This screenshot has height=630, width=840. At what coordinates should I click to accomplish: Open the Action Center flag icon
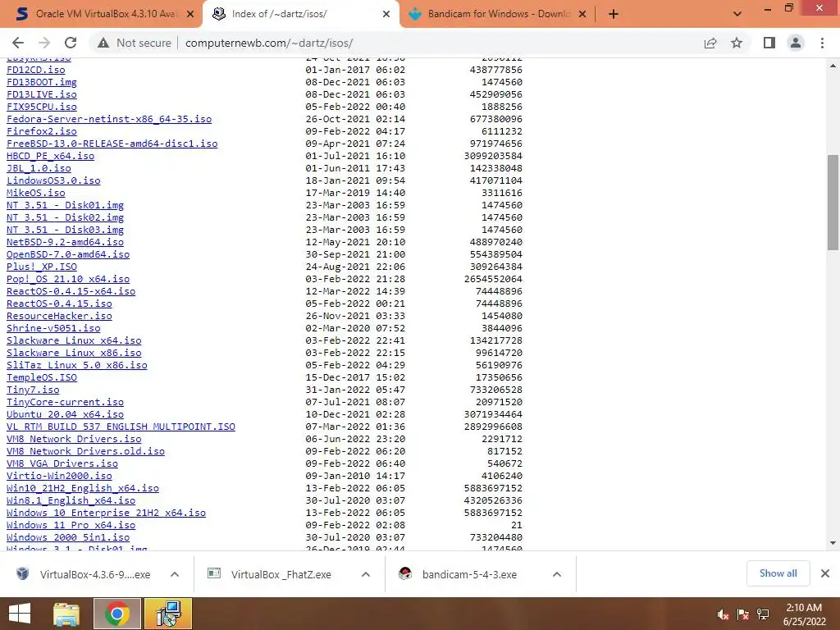[x=743, y=614]
